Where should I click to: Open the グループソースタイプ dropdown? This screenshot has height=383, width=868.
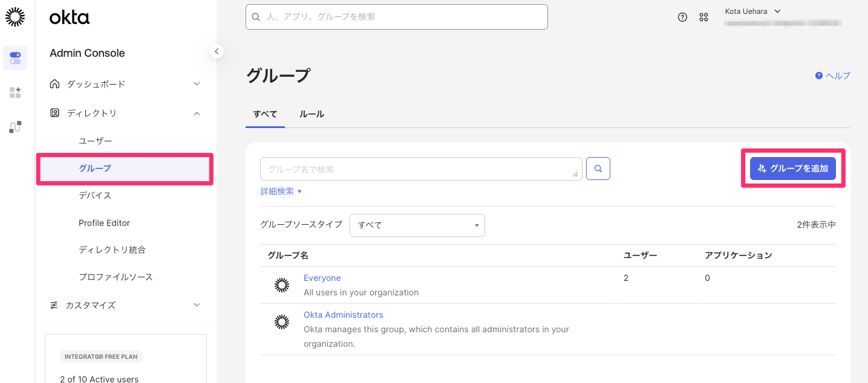point(417,225)
